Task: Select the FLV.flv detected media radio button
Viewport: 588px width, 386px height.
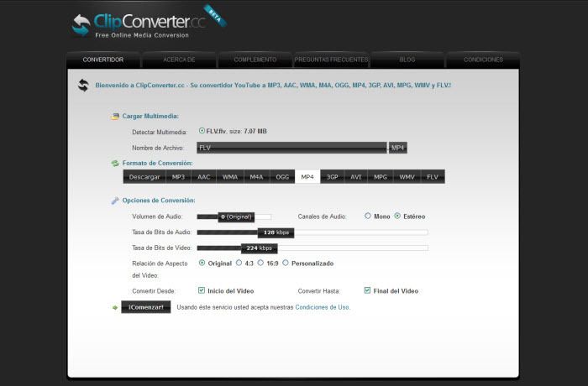Action: (x=202, y=131)
